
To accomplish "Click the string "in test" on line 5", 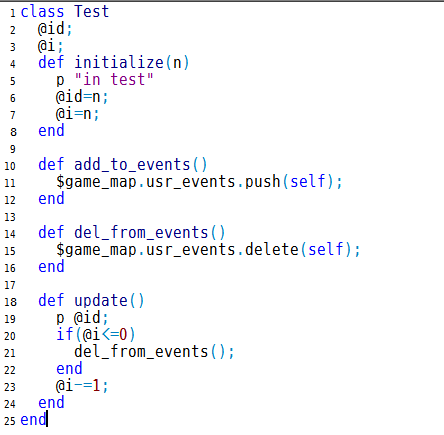I will coord(114,79).
